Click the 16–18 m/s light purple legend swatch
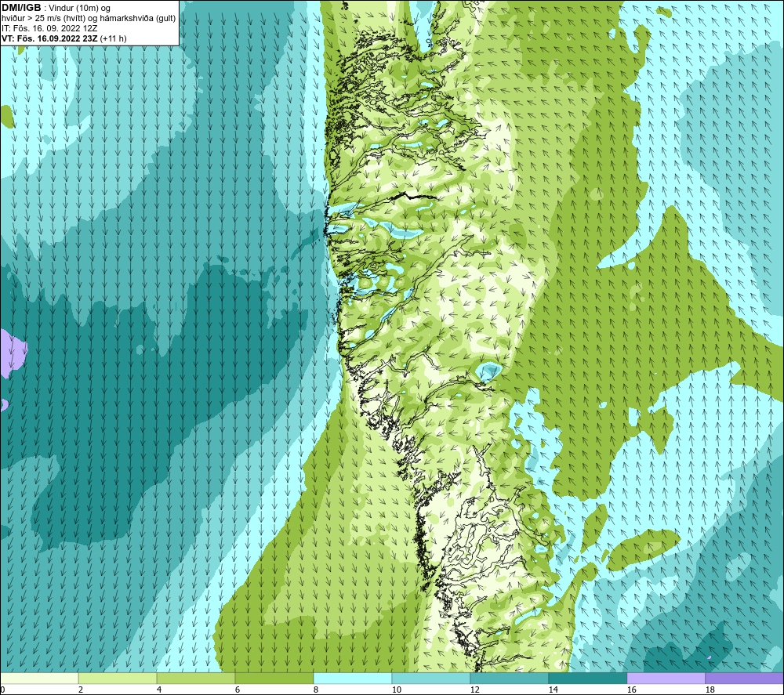The image size is (784, 695). (666, 679)
